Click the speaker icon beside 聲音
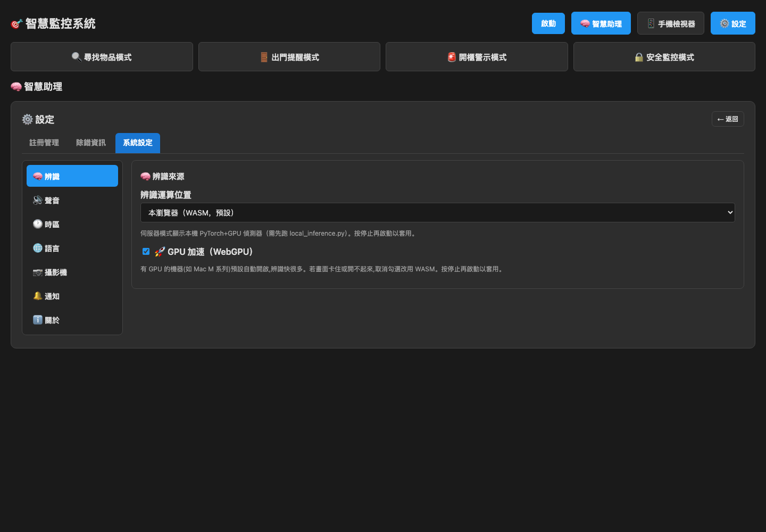The image size is (766, 532). click(38, 200)
